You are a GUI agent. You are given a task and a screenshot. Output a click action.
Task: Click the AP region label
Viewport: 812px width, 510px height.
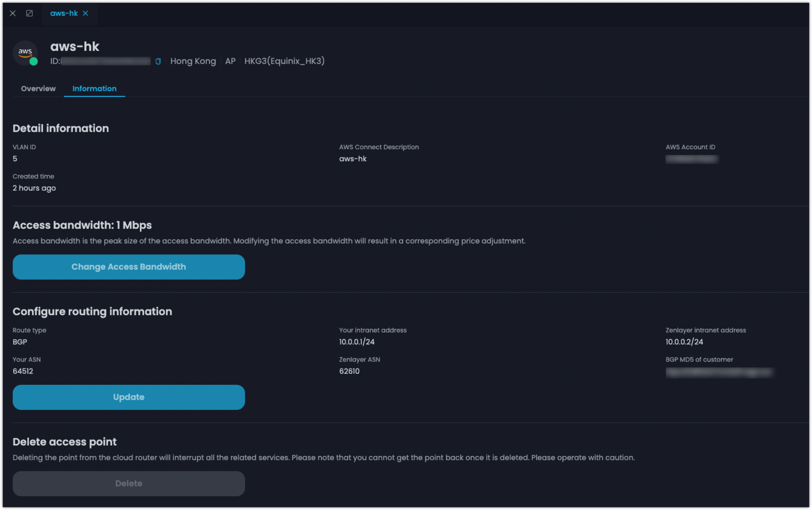(230, 61)
